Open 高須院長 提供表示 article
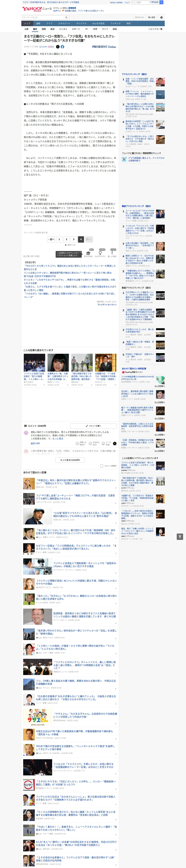The image size is (186, 868). pyautogui.click(x=84, y=615)
